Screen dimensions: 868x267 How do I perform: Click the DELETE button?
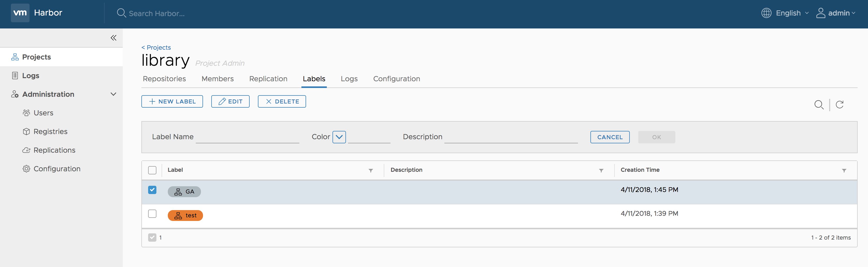(x=282, y=101)
